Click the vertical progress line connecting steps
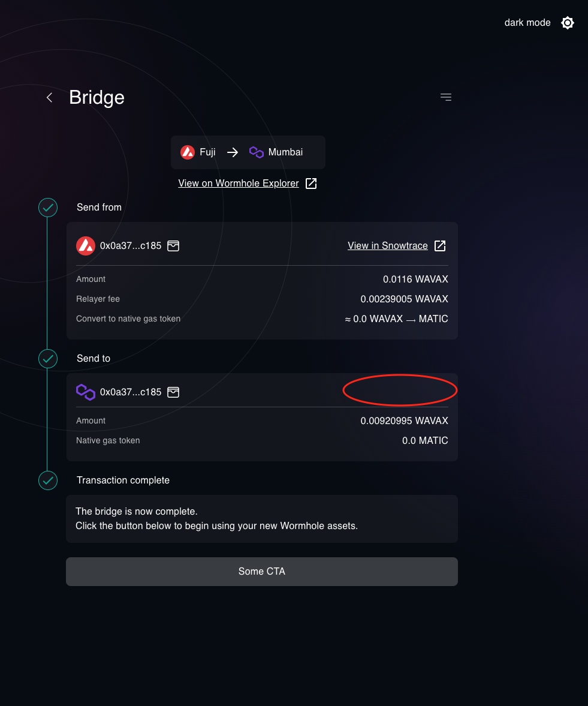The image size is (588, 706). pos(48,282)
